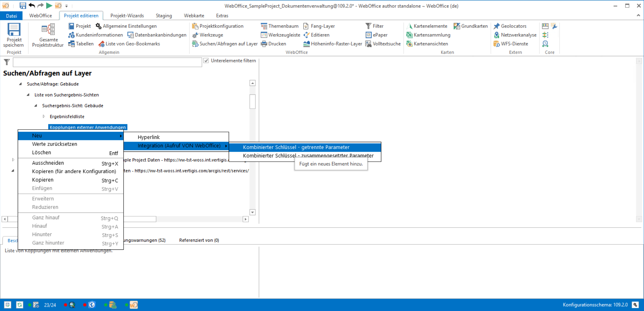Open the WFS-Dienste configuration

pyautogui.click(x=512, y=44)
